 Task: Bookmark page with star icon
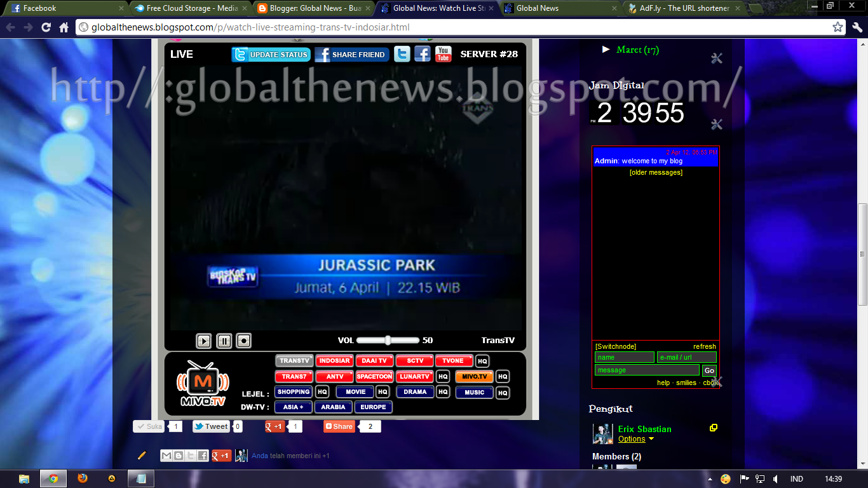pyautogui.click(x=838, y=27)
